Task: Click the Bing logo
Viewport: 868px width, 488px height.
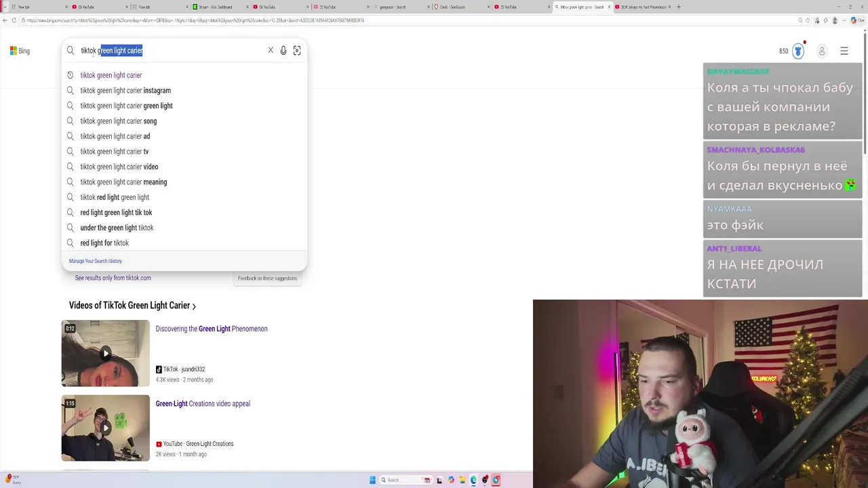Action: click(20, 51)
